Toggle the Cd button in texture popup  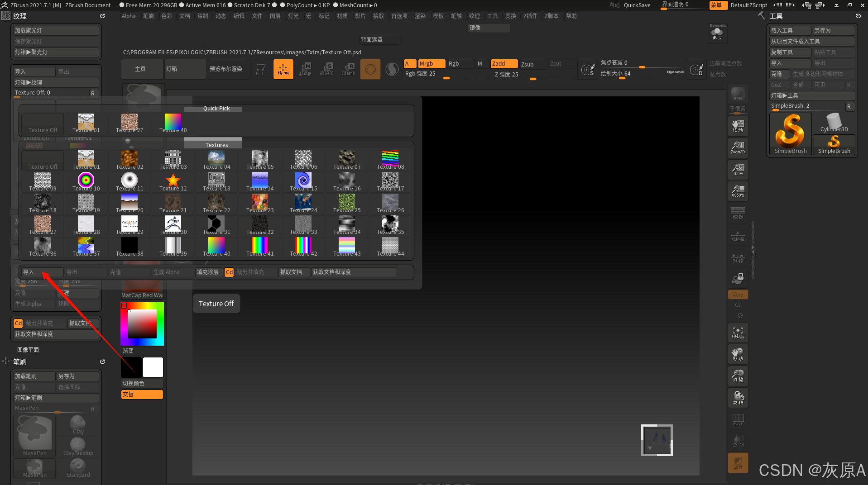[x=229, y=272]
